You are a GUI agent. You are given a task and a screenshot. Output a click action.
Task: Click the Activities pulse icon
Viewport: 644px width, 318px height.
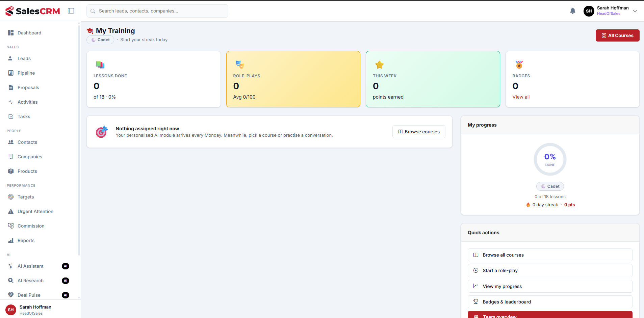click(11, 102)
